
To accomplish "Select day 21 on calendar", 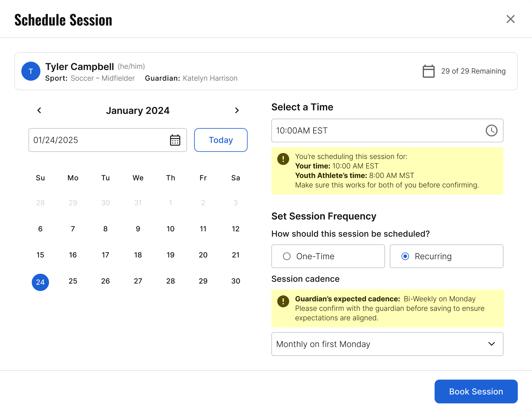I will (236, 255).
